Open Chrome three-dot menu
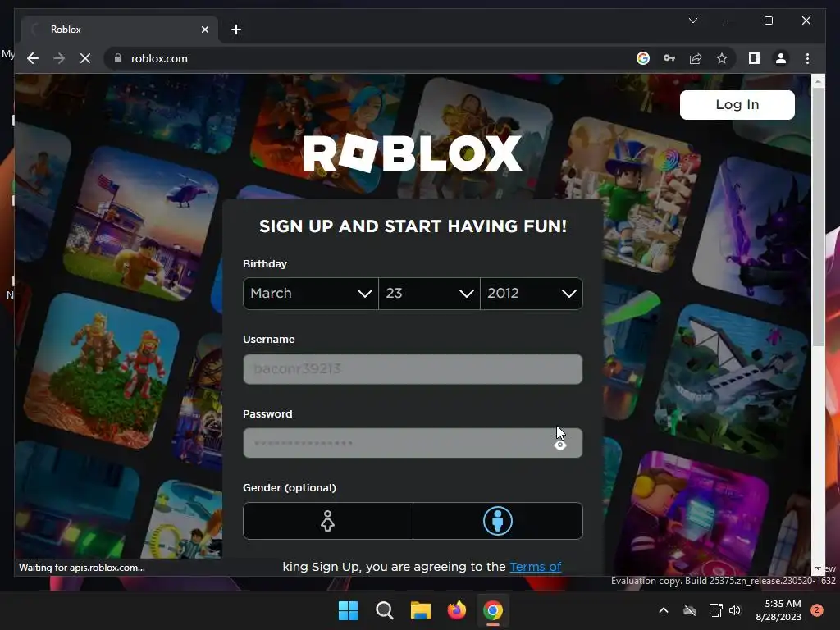The width and height of the screenshot is (840, 630). (807, 58)
